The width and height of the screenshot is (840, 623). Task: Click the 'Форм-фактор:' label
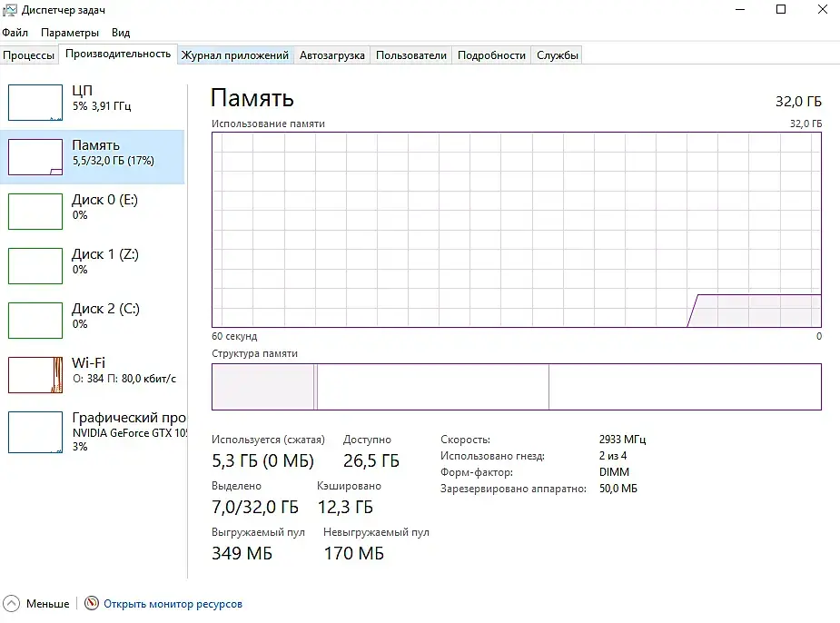click(477, 472)
